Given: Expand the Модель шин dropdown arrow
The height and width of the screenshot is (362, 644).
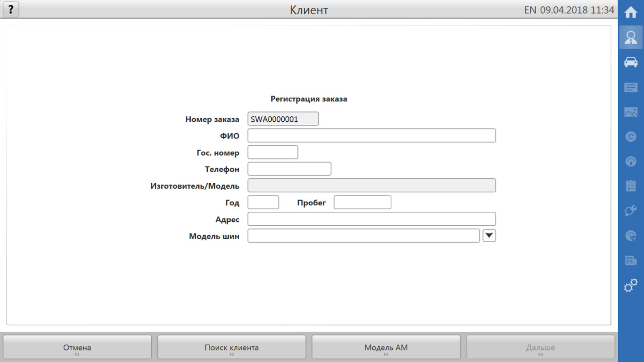Looking at the screenshot, I should pos(489,235).
